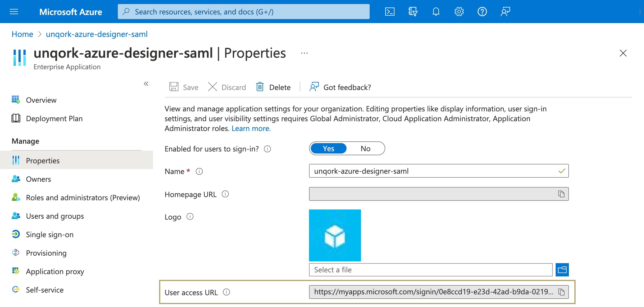Open the Directories and subscriptions filter icon
The height and width of the screenshot is (307, 644).
(413, 12)
